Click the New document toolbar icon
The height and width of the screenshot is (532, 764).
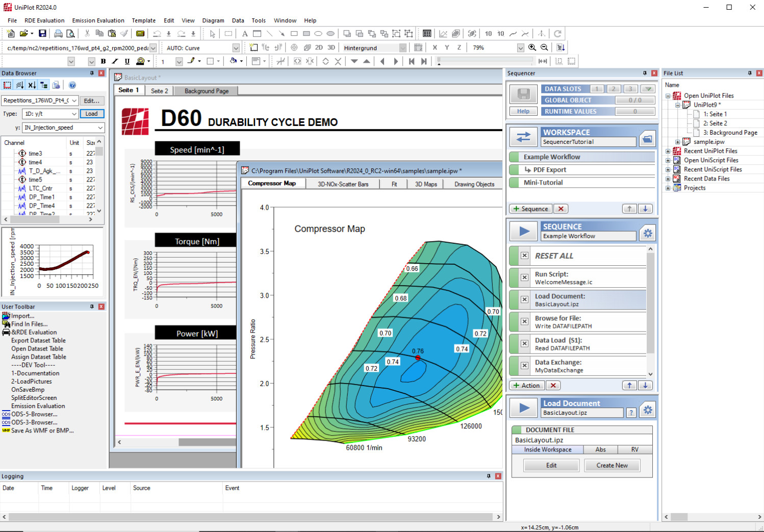pos(11,34)
